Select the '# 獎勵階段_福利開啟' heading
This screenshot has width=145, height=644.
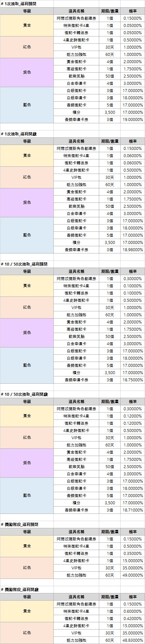click(x=19, y=589)
